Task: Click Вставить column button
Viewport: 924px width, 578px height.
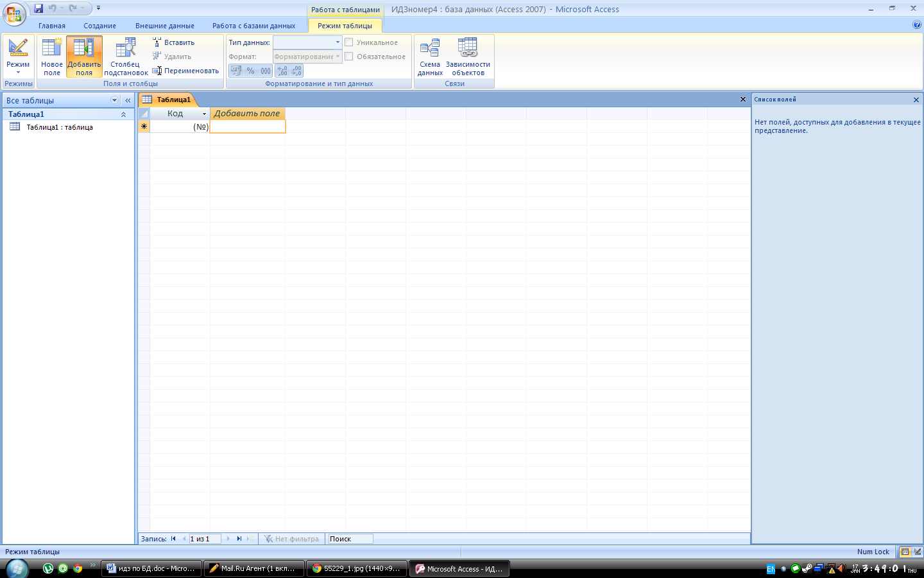Action: (174, 42)
